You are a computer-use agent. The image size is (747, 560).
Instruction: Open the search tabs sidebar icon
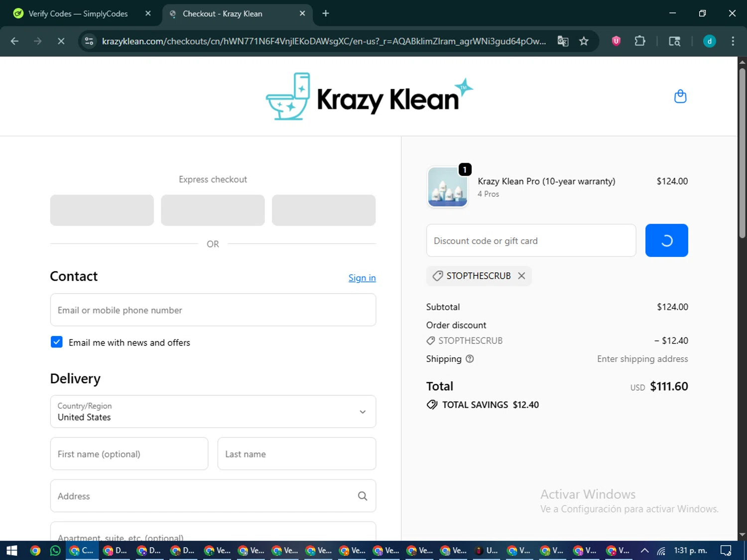674,41
